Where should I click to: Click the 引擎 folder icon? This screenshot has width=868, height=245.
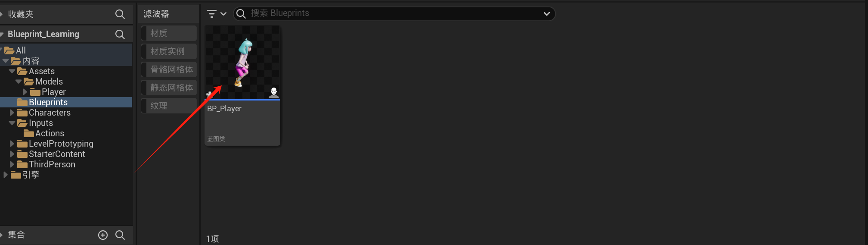[x=16, y=175]
